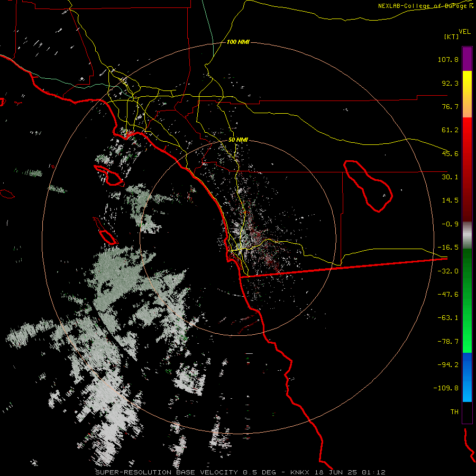The image size is (476, 476).
Task: Click the blue segment of color bar
Action: click(467, 377)
